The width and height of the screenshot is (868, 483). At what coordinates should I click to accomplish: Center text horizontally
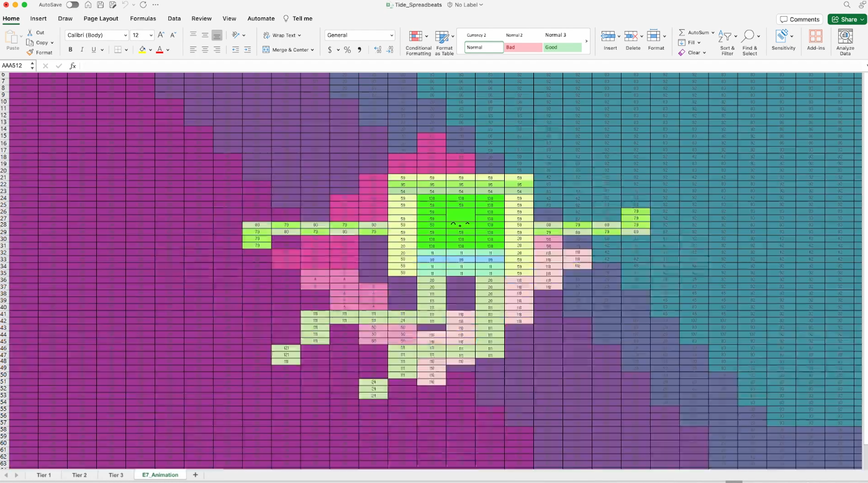(x=205, y=50)
